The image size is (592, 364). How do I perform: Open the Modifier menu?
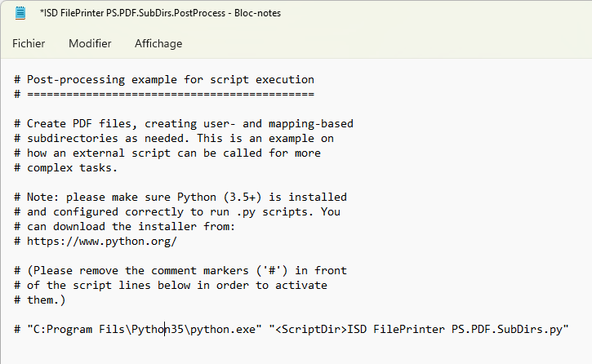click(90, 43)
